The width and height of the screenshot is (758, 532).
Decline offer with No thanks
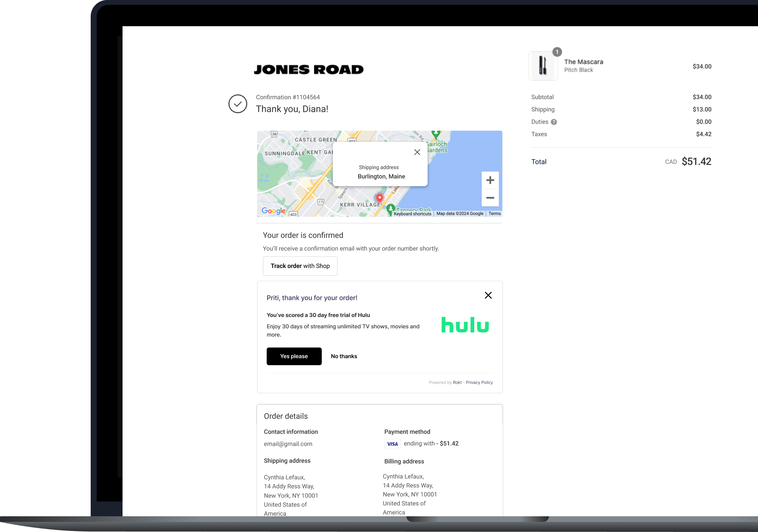point(344,356)
